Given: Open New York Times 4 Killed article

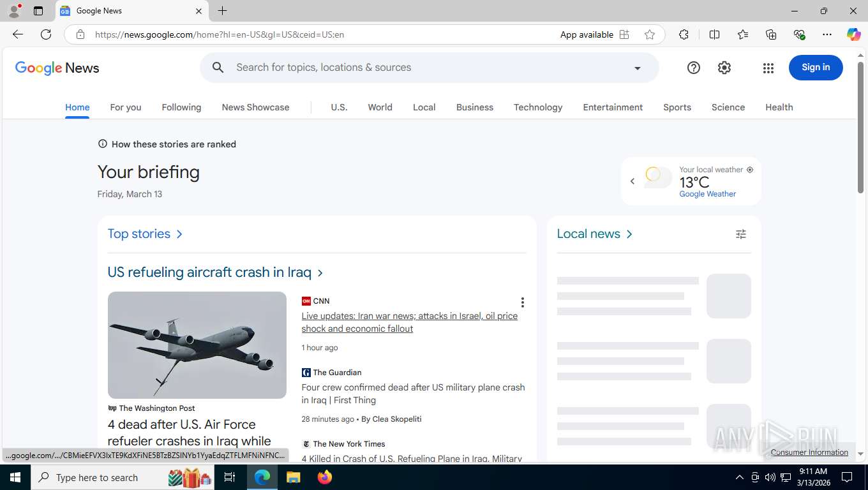Looking at the screenshot, I should pos(412,458).
